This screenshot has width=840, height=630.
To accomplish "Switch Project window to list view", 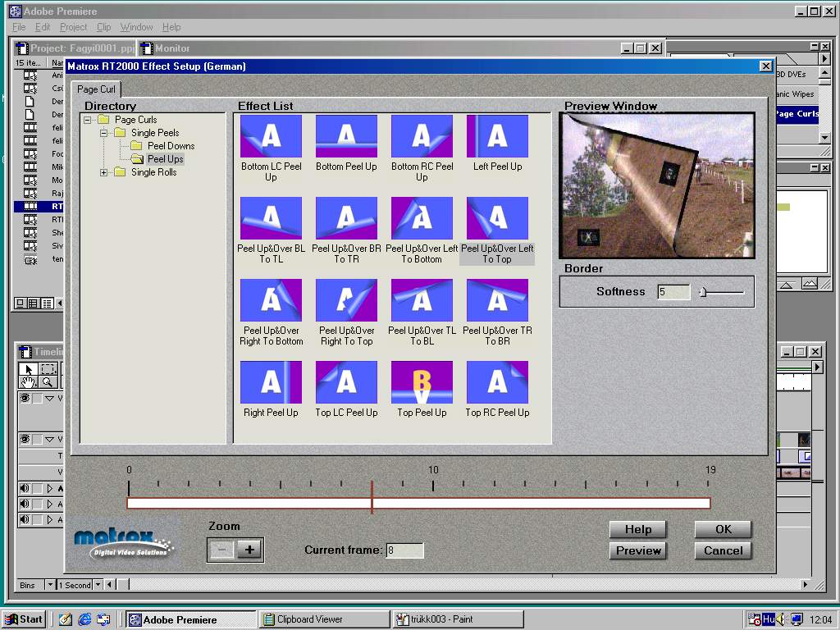I will [47, 304].
